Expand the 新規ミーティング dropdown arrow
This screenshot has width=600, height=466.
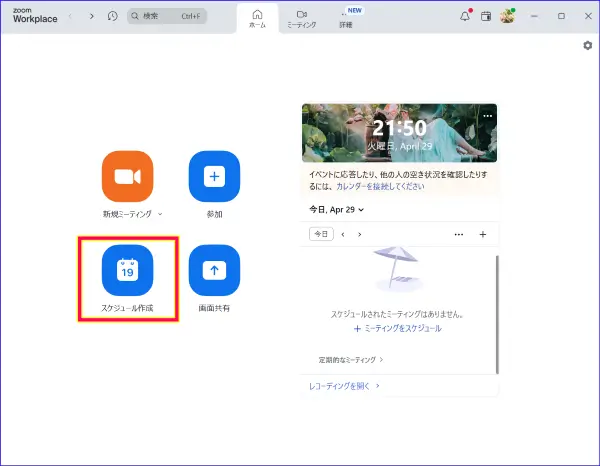[160, 214]
